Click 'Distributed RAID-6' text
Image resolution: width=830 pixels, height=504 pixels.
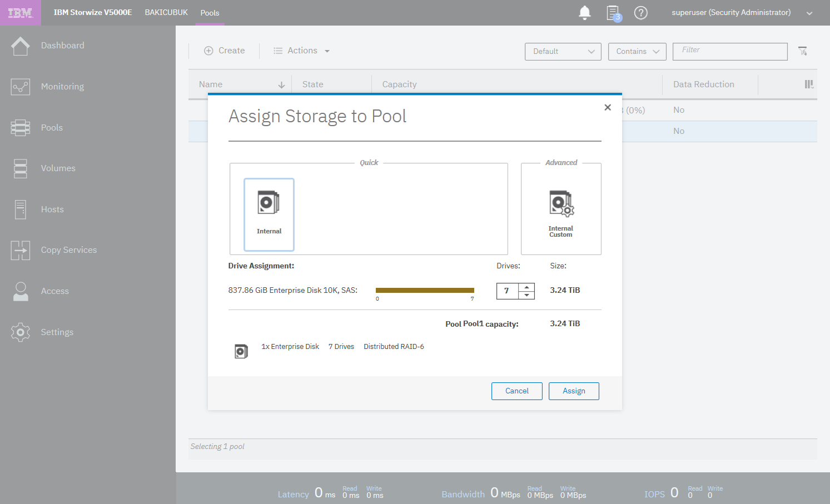tap(394, 347)
